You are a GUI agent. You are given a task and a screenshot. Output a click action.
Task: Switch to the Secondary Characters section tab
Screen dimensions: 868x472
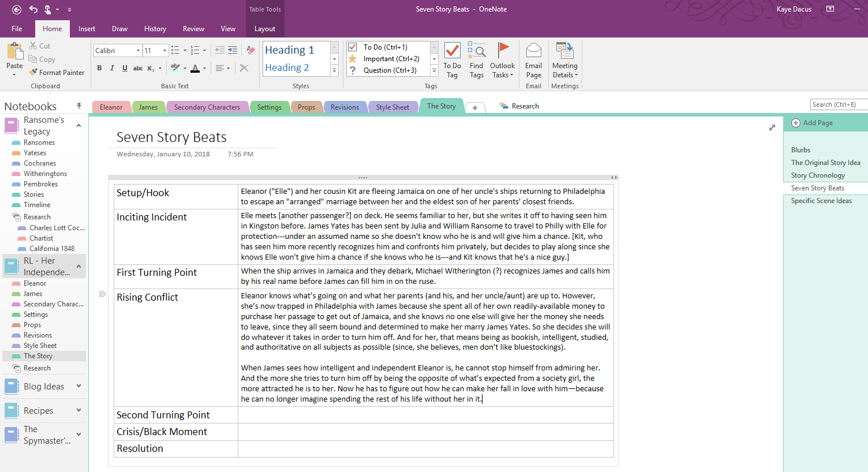(207, 107)
